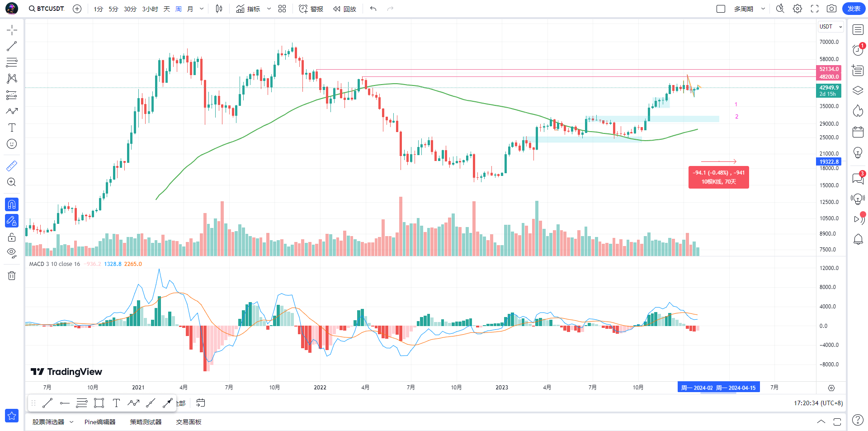The image size is (868, 431).
Task: Open the object tree layers panel
Action: pos(858,90)
